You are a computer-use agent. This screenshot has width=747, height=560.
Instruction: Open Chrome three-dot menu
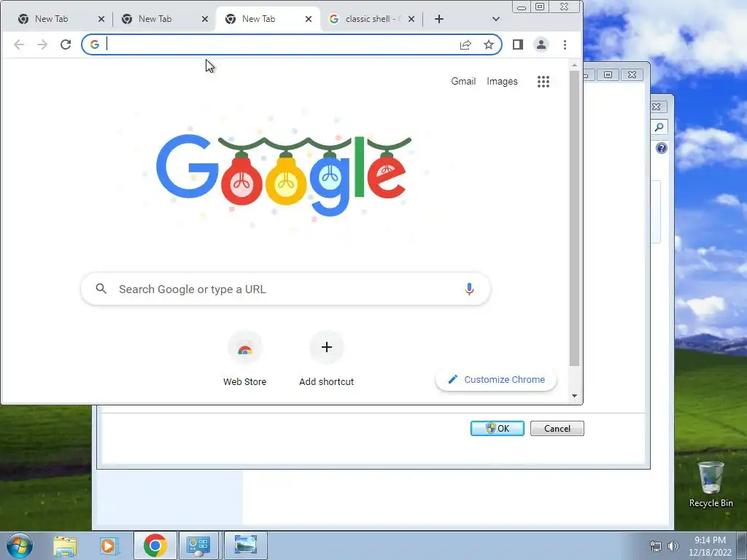coord(565,44)
